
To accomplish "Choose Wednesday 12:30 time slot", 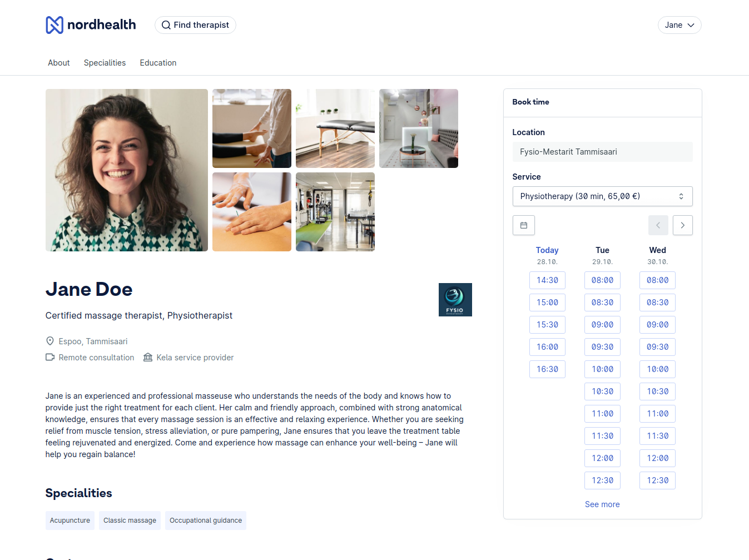I will coord(657,480).
